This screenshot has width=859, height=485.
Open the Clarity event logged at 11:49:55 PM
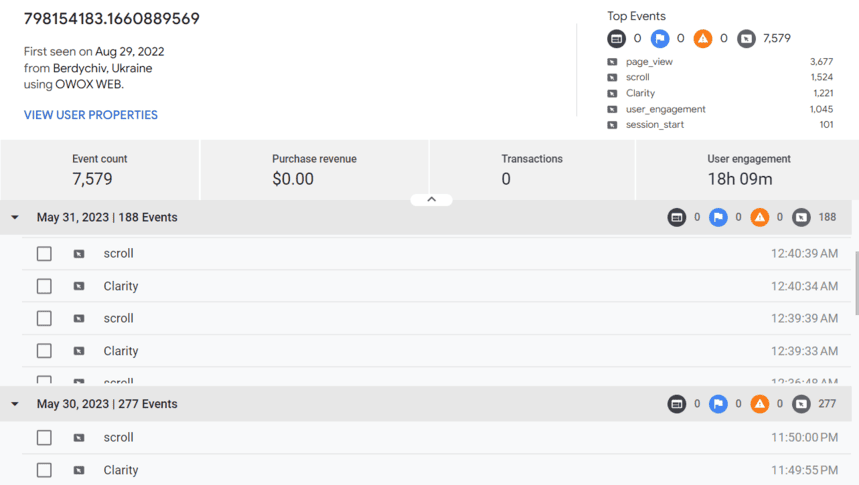[437, 470]
